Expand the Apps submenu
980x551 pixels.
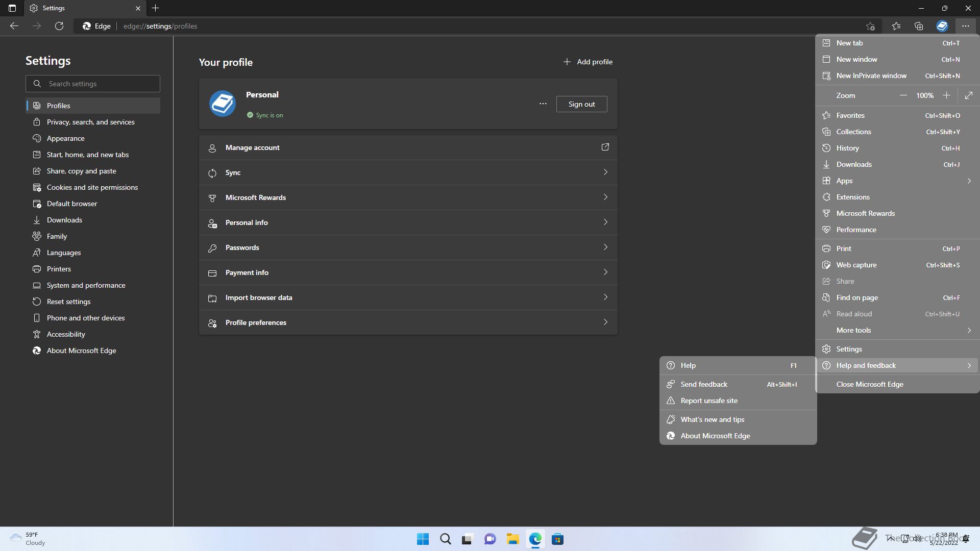(x=897, y=181)
